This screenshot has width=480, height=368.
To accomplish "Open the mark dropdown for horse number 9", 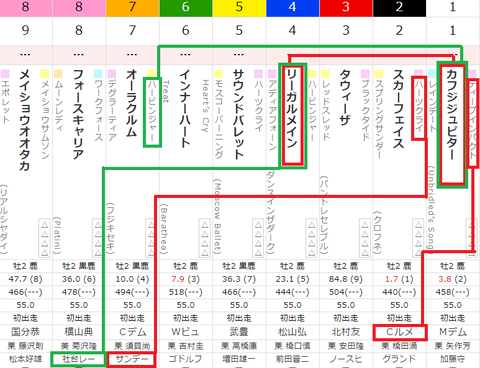I will [x=25, y=55].
